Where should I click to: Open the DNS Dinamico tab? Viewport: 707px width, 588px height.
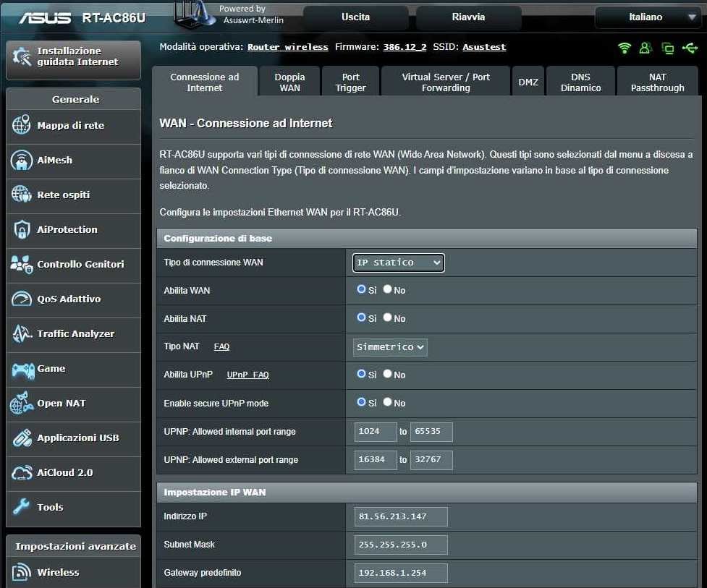(x=580, y=82)
